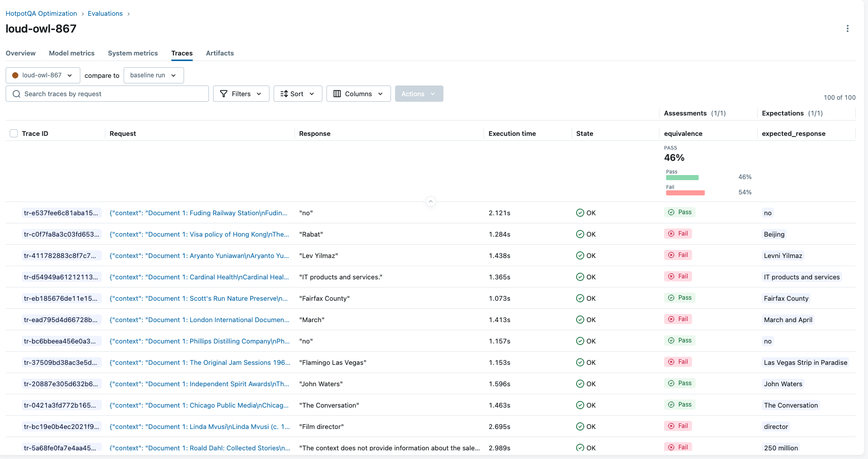Click the Search traces by request field
Screen dimensions: 868x459
coord(112,94)
